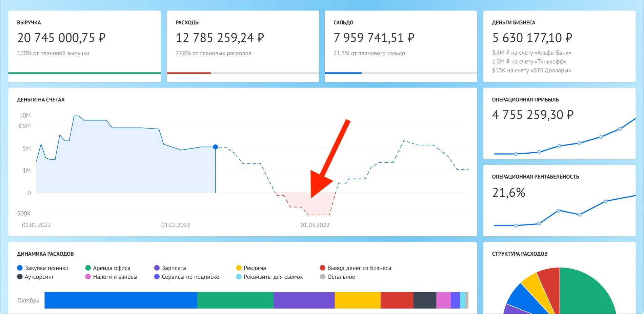644x314 pixels.
Task: Click the Налоги и взносы legend item
Action: (111, 277)
